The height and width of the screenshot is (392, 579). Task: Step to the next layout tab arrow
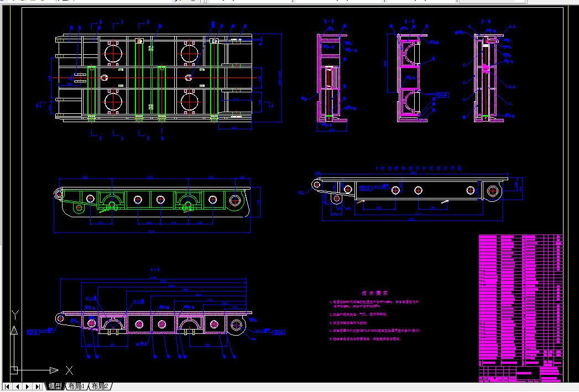(27, 386)
